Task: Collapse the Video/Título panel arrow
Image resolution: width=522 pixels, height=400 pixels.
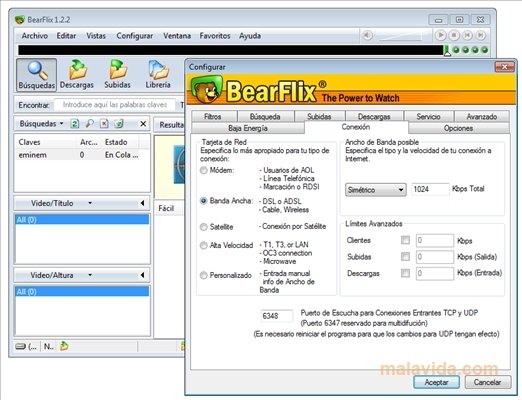Action: pyautogui.click(x=142, y=203)
